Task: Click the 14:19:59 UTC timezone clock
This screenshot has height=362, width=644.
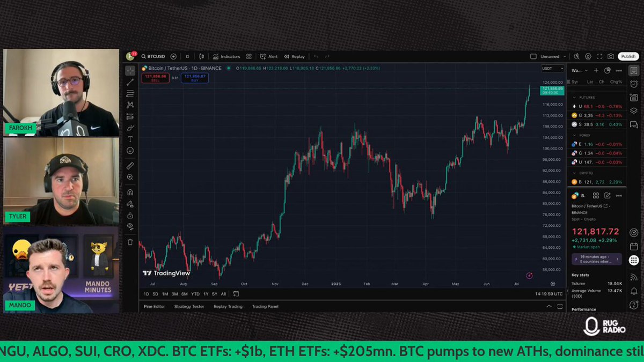Action: coord(548,294)
